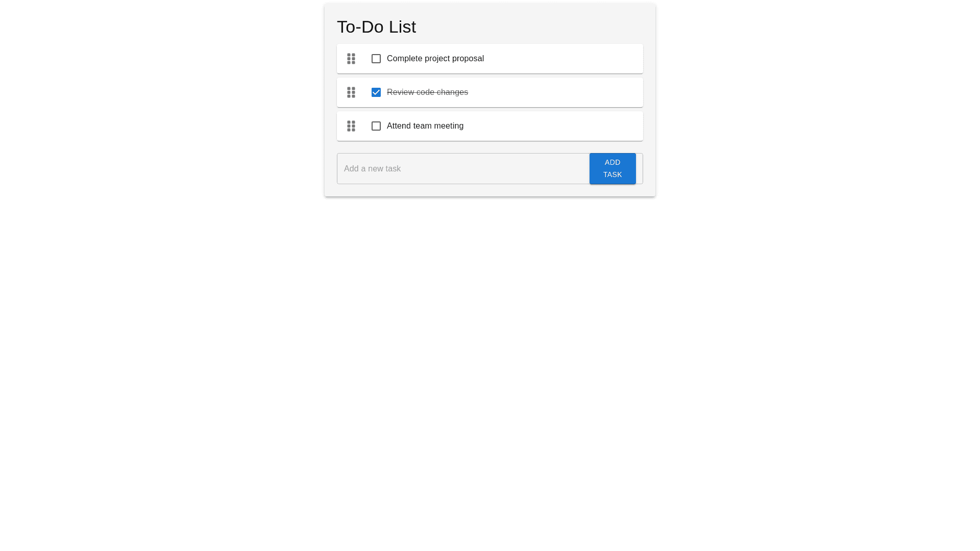Click the blue checkmark on the completed task

(376, 92)
